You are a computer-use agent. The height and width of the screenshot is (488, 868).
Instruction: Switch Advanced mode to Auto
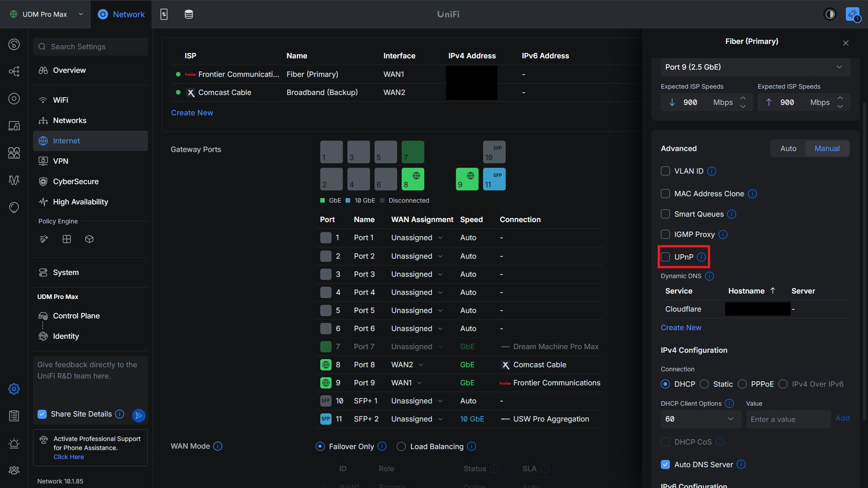click(x=788, y=148)
